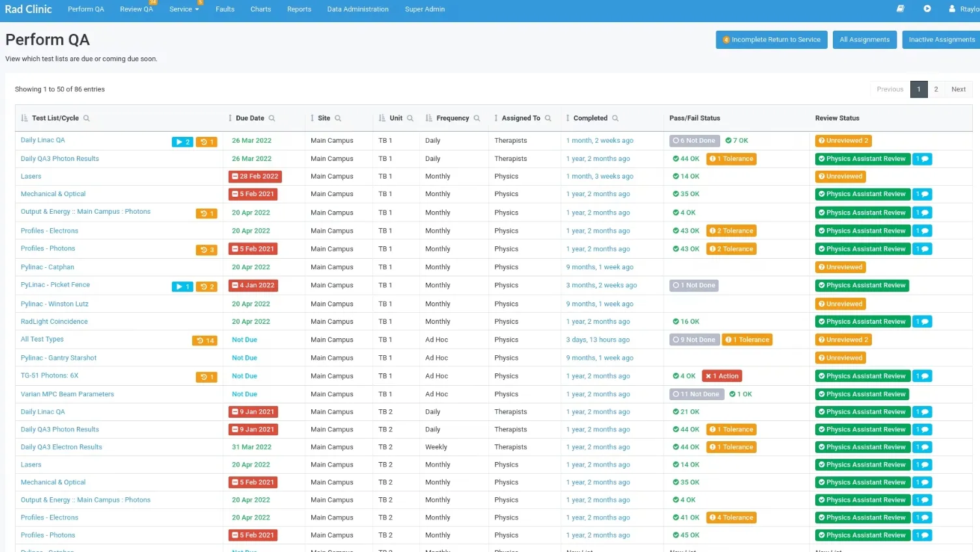Screen dimensions: 980x552
Task: Click history badge on TG-51 Photons: 6X row
Action: (206, 377)
